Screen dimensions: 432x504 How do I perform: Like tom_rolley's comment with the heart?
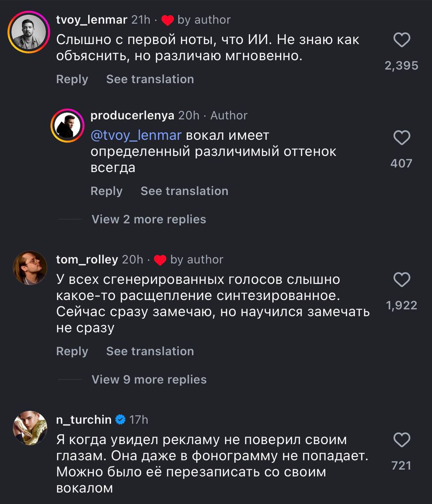(402, 280)
